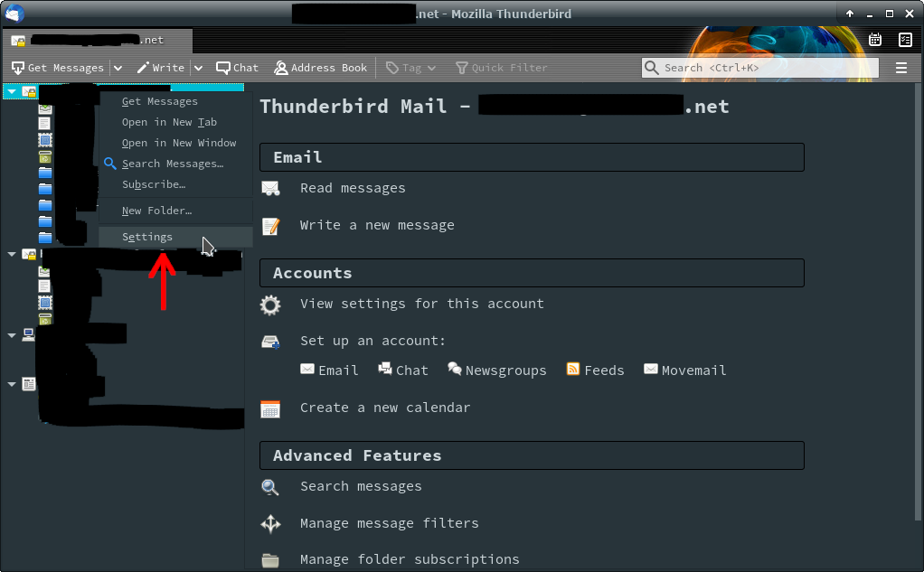Select New Folder… in context menu
Viewport: 924px width, 572px height.
tap(156, 211)
